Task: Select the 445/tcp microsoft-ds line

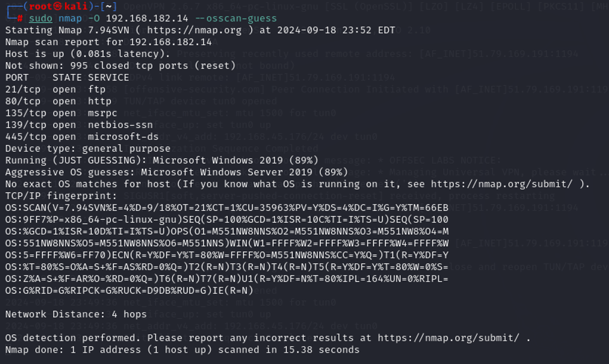Action: click(82, 137)
